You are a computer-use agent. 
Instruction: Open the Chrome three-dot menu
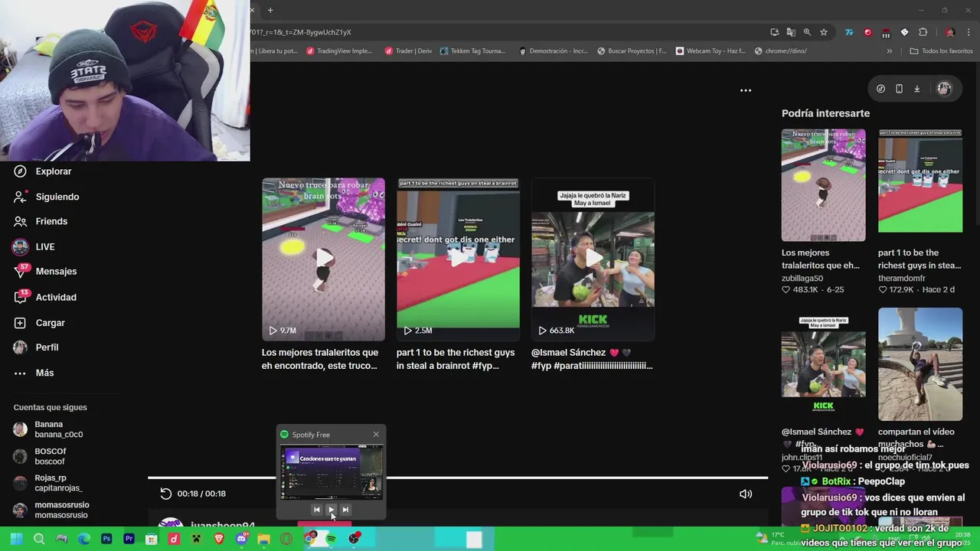[969, 32]
